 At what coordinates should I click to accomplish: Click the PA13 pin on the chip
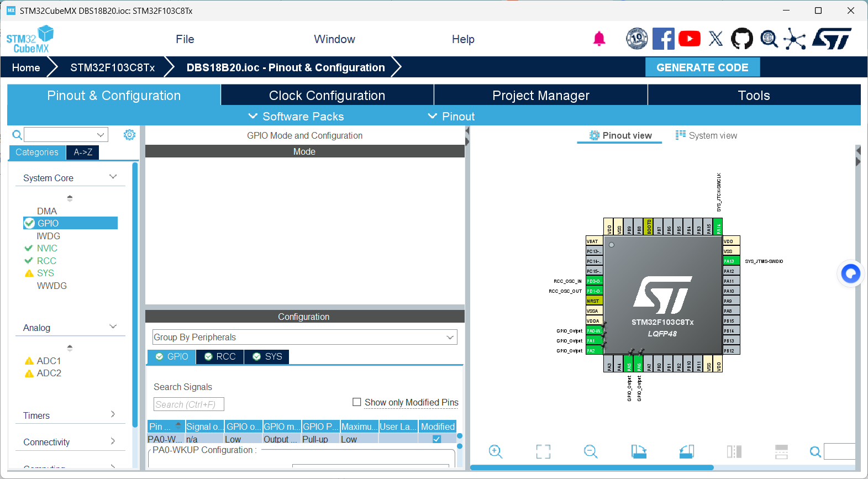(x=732, y=261)
